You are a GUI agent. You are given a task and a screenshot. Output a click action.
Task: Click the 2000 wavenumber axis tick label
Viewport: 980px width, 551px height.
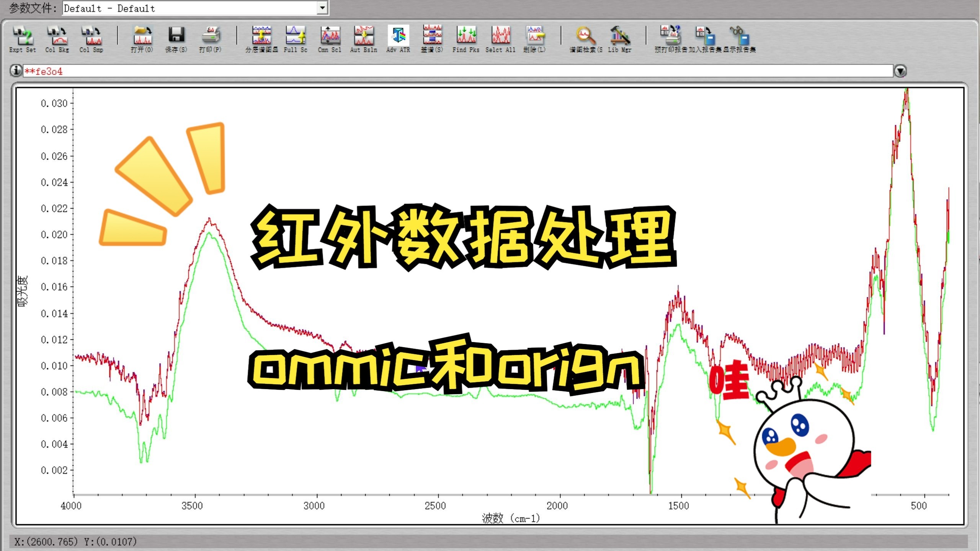tap(557, 505)
